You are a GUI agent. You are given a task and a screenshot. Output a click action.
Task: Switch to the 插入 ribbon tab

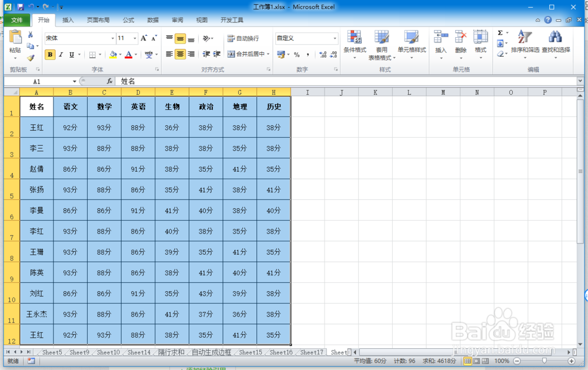tap(67, 19)
